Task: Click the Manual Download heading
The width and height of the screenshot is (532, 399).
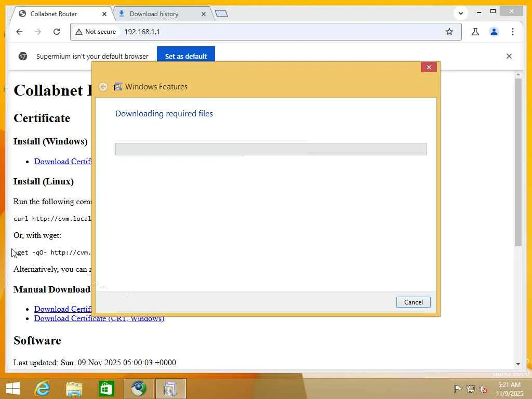Action: click(x=52, y=289)
